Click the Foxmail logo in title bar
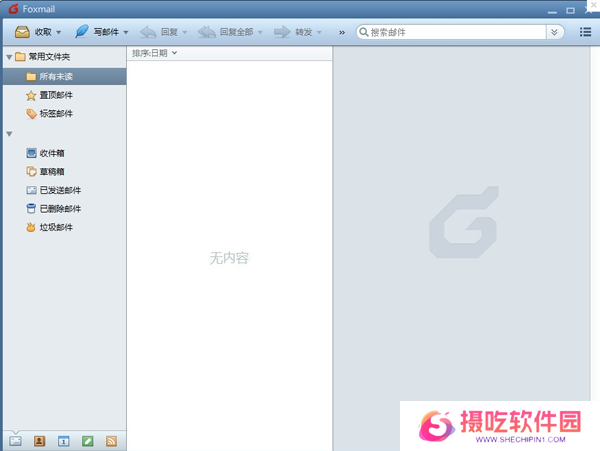The image size is (600, 451). coord(13,9)
